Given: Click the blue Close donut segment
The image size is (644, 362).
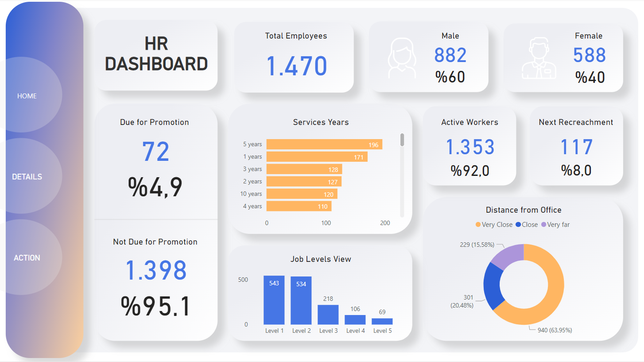Looking at the screenshot, I should point(493,286).
